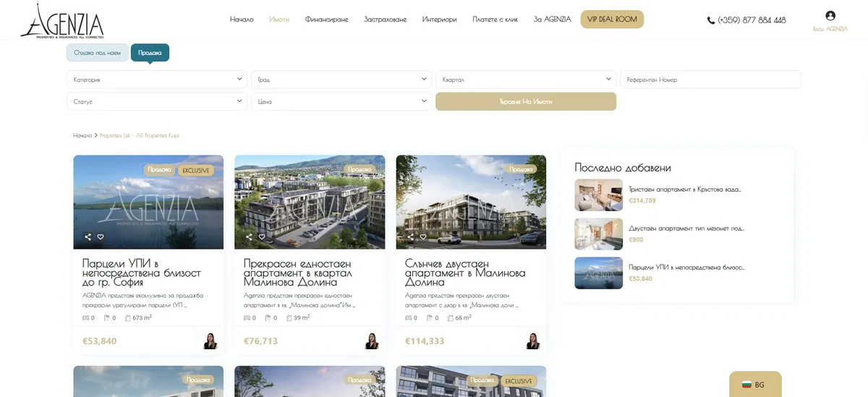Click the AGENZIA logo in the header
The height and width of the screenshot is (397, 868).
pyautogui.click(x=62, y=20)
